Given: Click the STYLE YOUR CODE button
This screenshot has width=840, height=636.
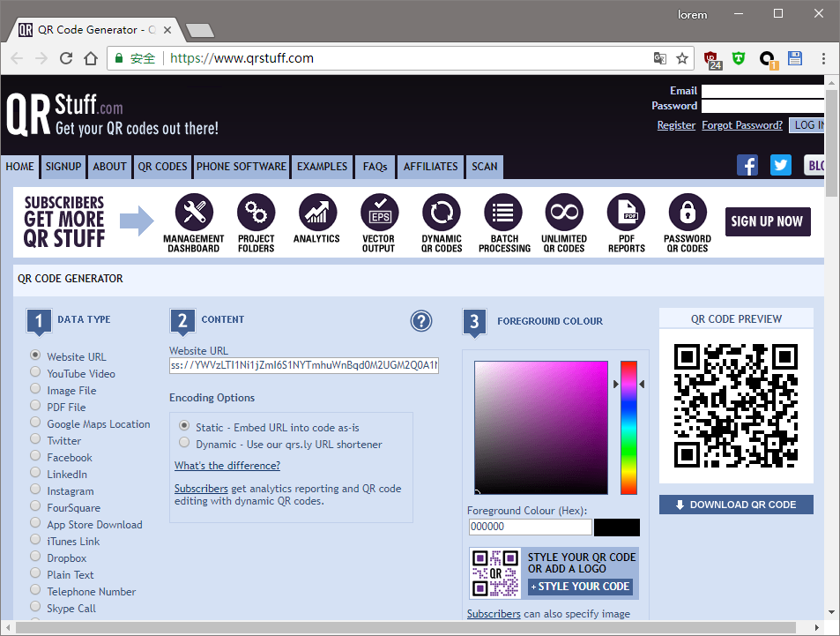Looking at the screenshot, I should coord(580,587).
